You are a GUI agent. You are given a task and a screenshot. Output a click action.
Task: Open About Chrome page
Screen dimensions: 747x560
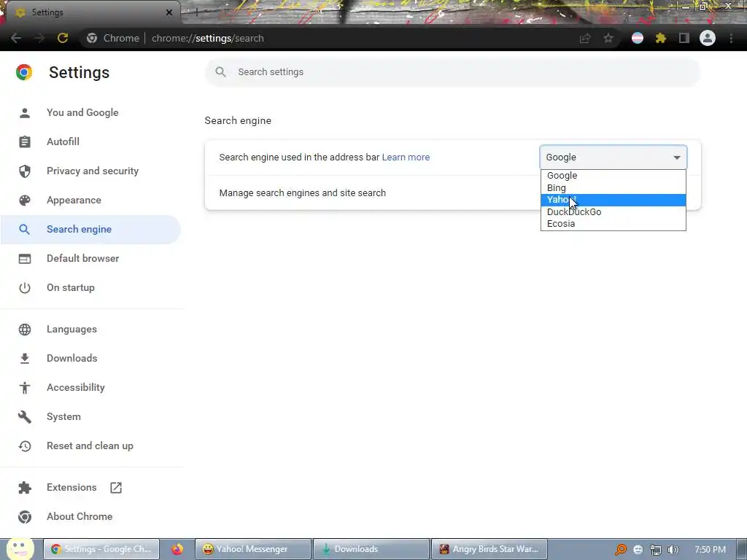(x=80, y=517)
